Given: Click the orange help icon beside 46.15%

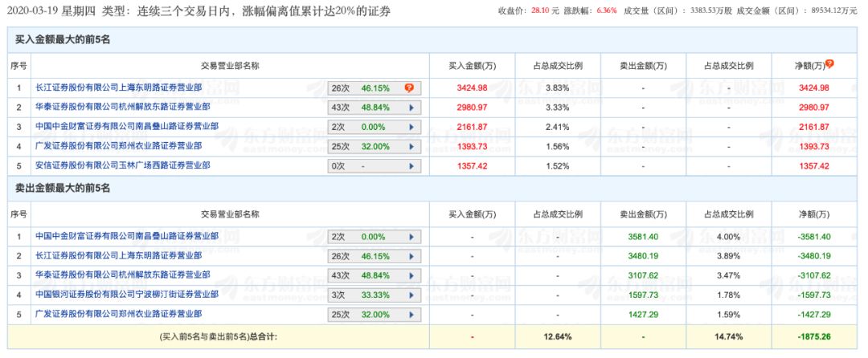Looking at the screenshot, I should pos(409,87).
